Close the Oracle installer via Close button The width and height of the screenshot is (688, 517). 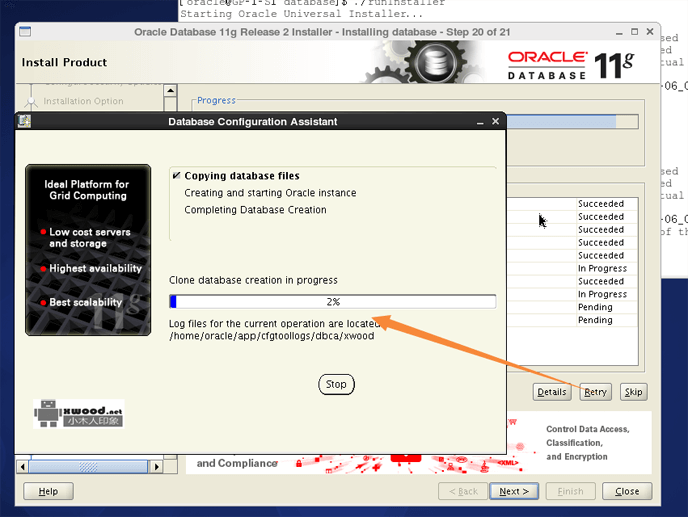pyautogui.click(x=627, y=491)
